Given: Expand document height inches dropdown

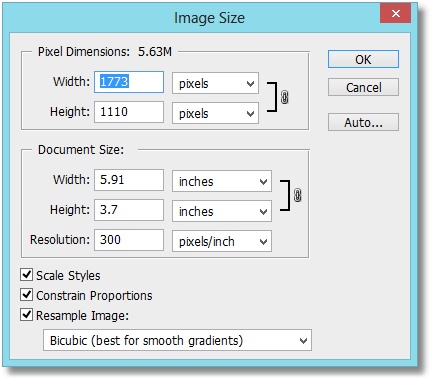Looking at the screenshot, I should 222,211.
